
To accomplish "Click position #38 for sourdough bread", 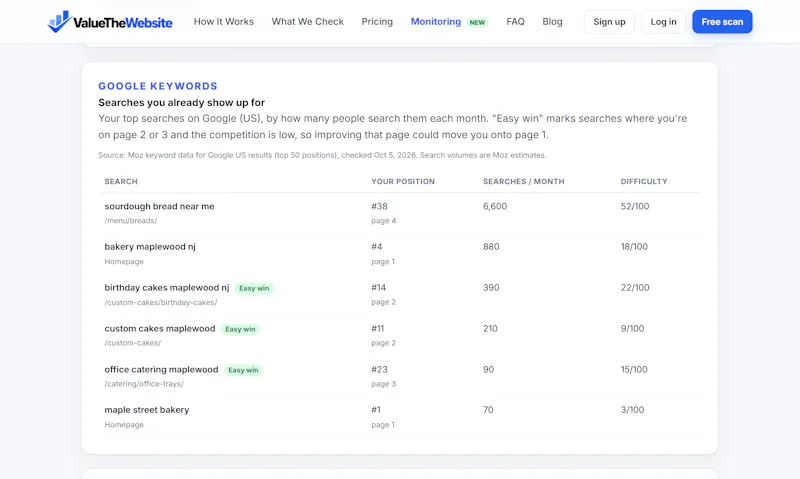I will pos(380,206).
